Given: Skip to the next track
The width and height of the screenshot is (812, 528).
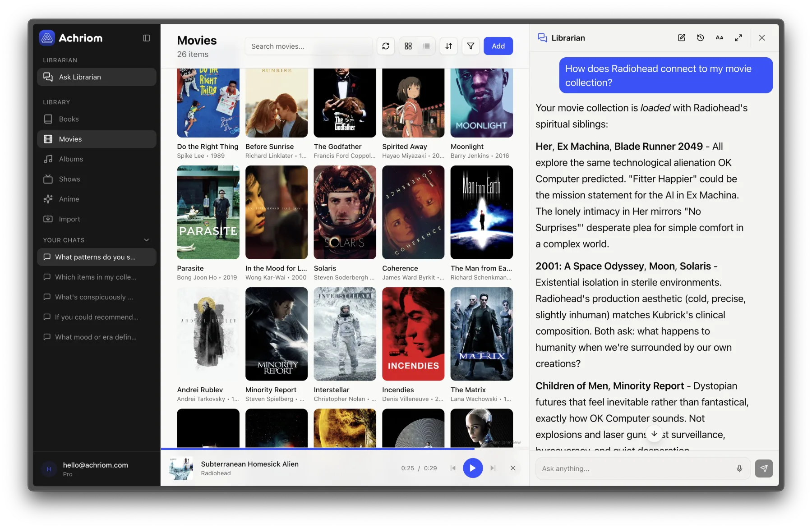Looking at the screenshot, I should pyautogui.click(x=493, y=468).
